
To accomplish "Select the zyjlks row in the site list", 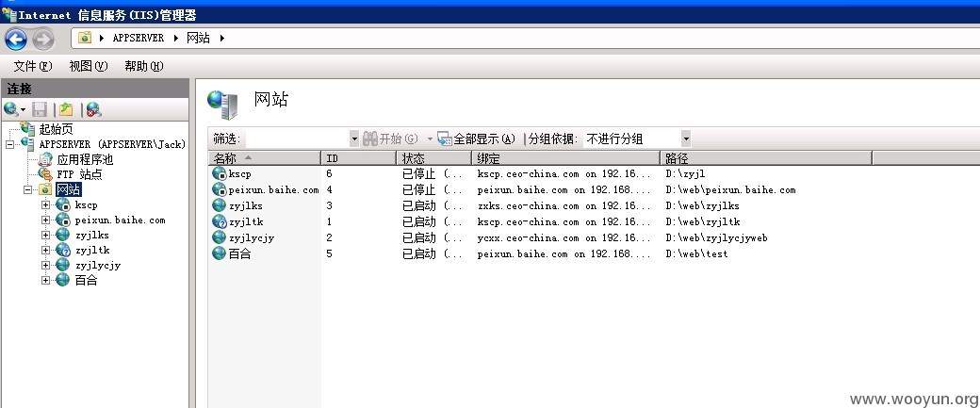I will tap(541, 205).
